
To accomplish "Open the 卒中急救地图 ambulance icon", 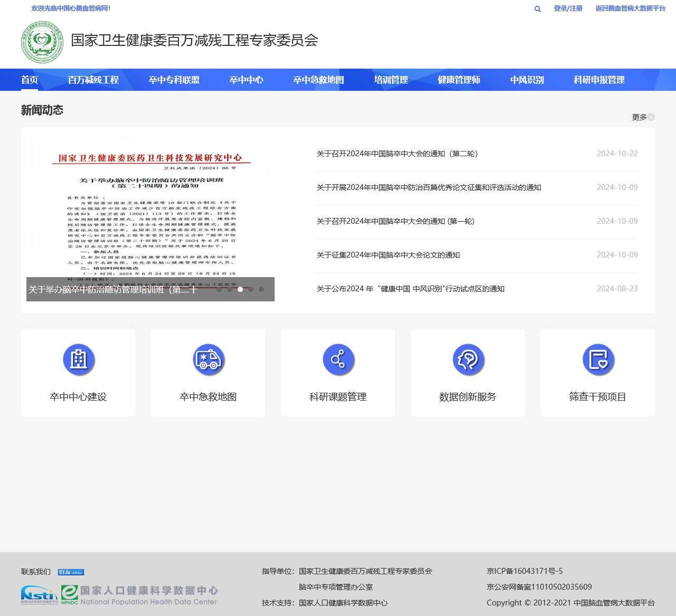I will point(208,359).
